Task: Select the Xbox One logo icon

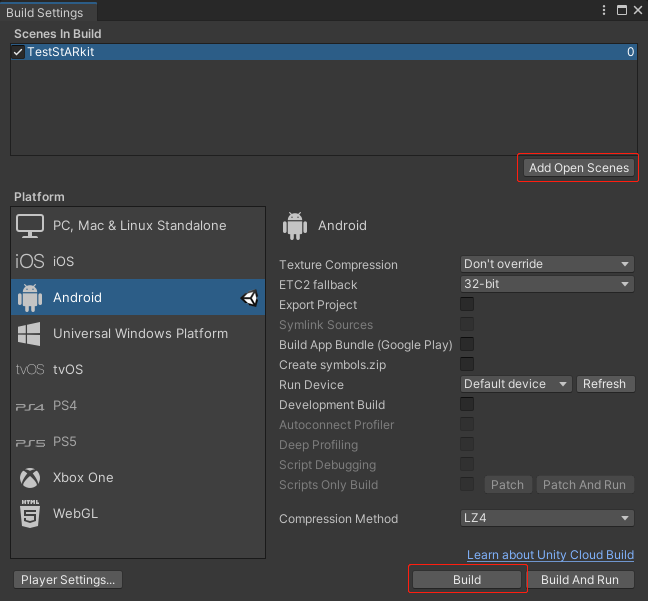Action: click(x=30, y=478)
